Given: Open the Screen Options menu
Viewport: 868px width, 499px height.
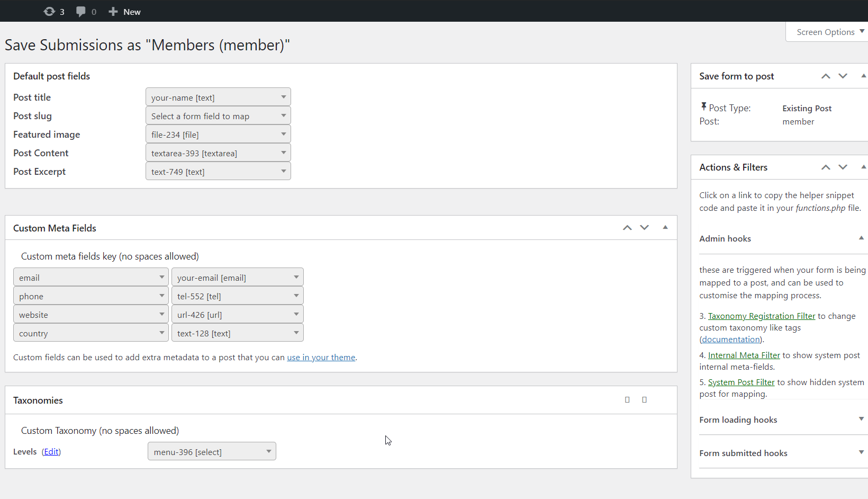Looking at the screenshot, I should click(827, 32).
